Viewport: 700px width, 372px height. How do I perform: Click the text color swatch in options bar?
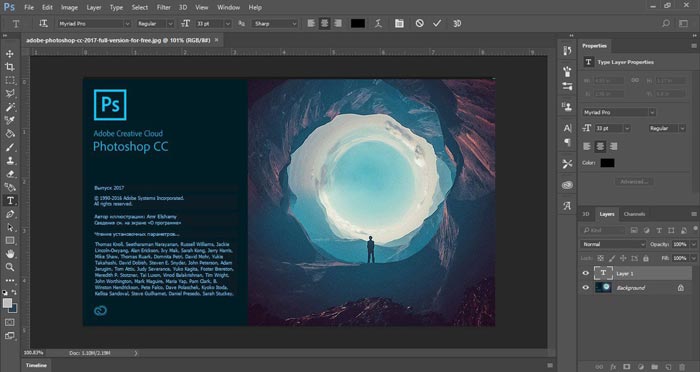tap(358, 24)
